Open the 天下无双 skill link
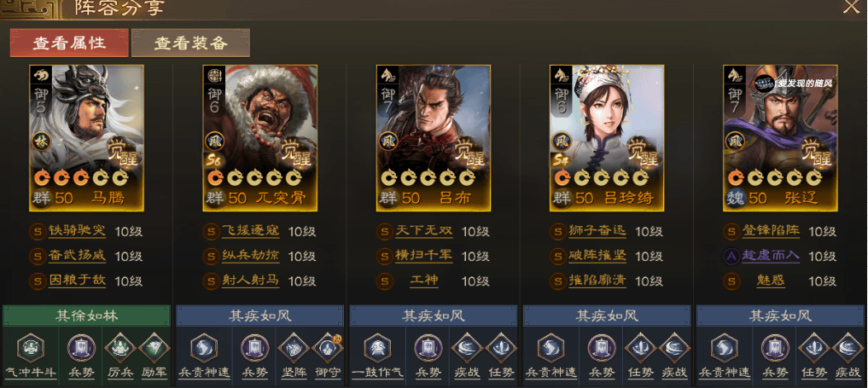The width and height of the screenshot is (868, 388). (423, 231)
